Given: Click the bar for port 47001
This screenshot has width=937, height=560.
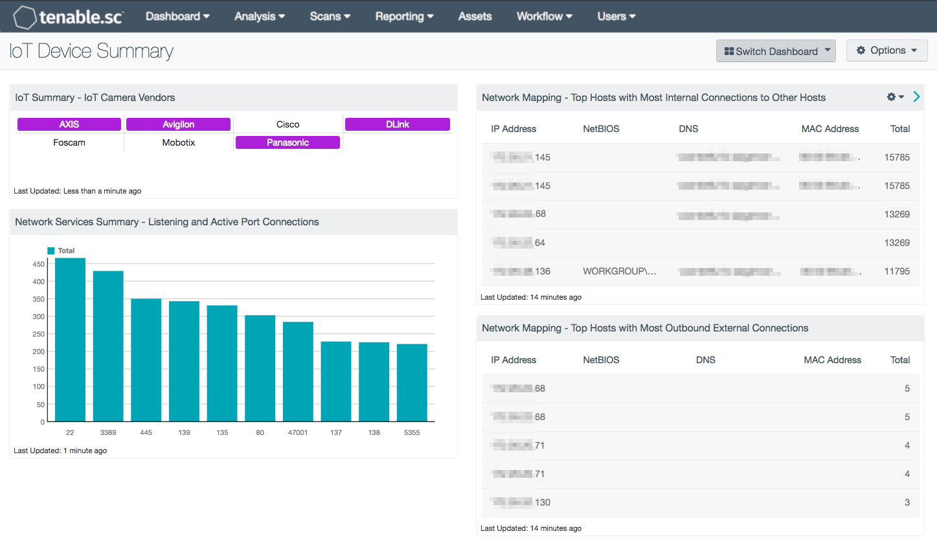Looking at the screenshot, I should coord(298,372).
